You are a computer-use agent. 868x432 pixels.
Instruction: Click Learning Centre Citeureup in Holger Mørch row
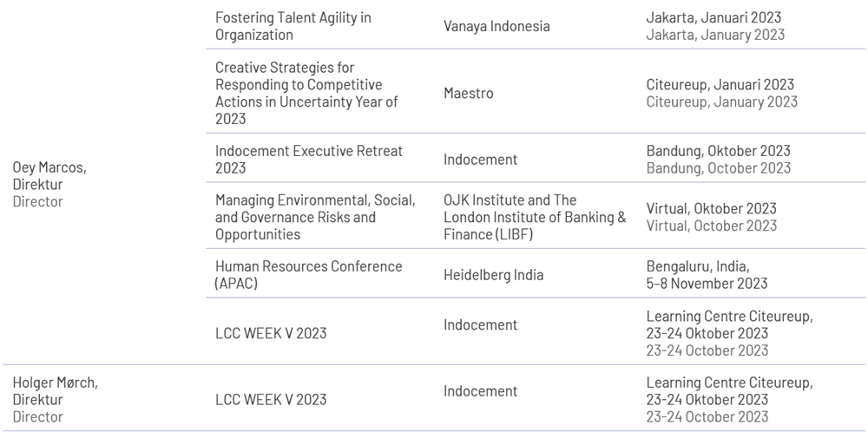tap(730, 383)
